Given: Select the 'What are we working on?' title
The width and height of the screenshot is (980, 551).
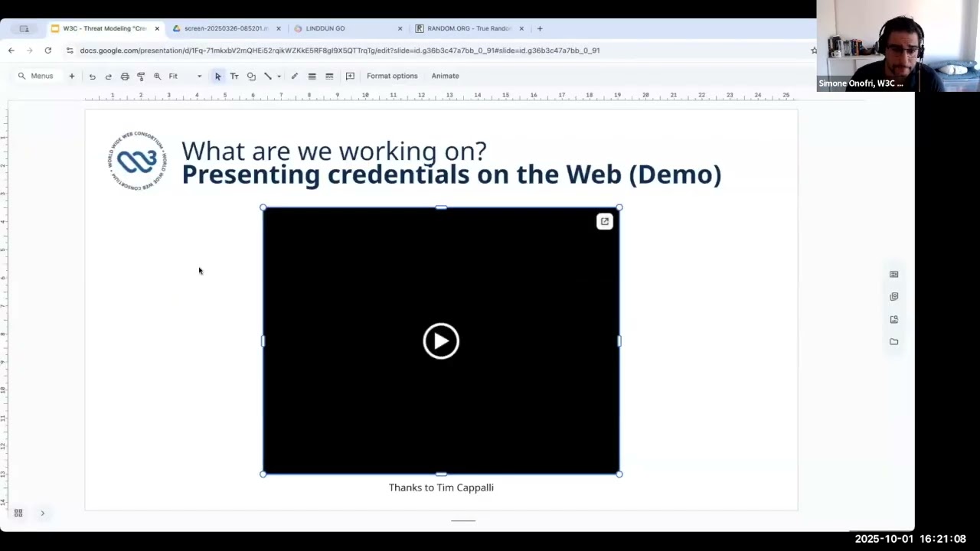Looking at the screenshot, I should pyautogui.click(x=334, y=151).
